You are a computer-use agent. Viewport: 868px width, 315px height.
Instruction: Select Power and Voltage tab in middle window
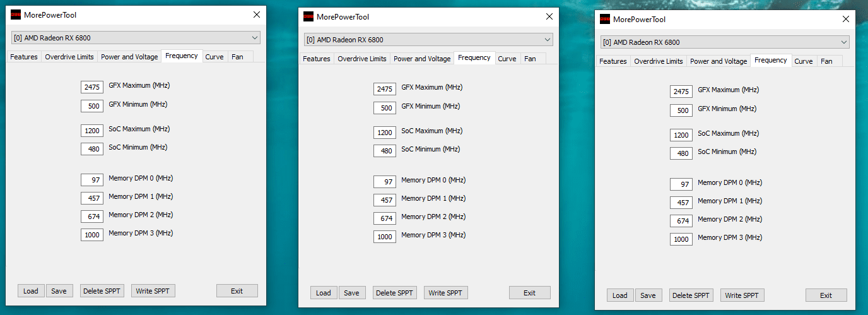pos(422,59)
